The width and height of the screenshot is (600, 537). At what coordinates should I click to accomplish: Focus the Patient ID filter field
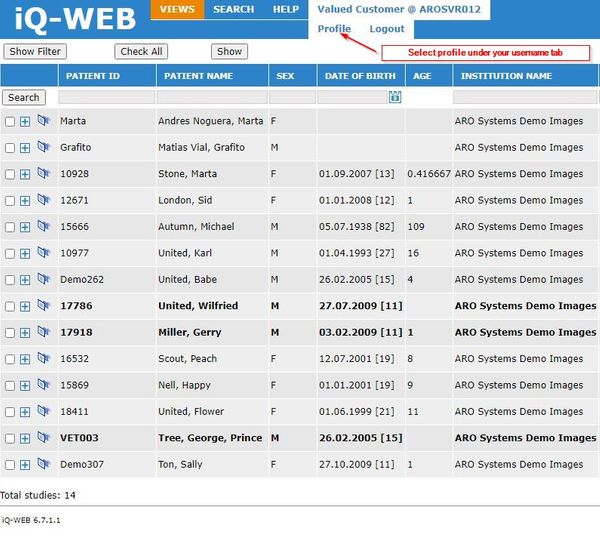[107, 97]
